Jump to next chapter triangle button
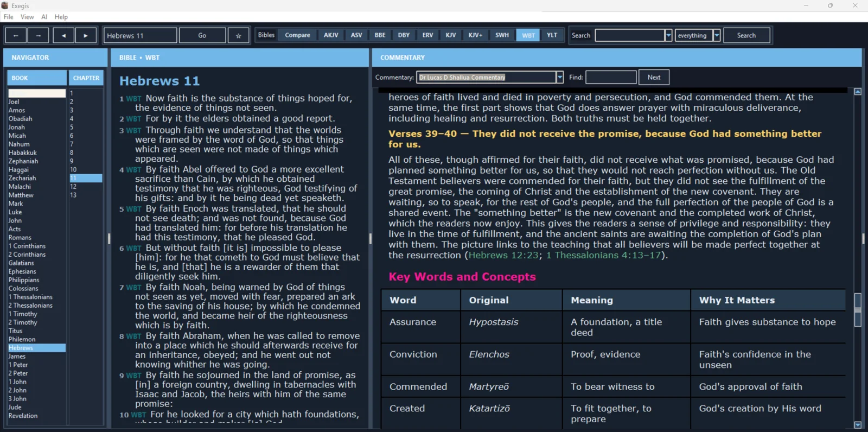Screen dimensions: 868x432 pos(86,35)
